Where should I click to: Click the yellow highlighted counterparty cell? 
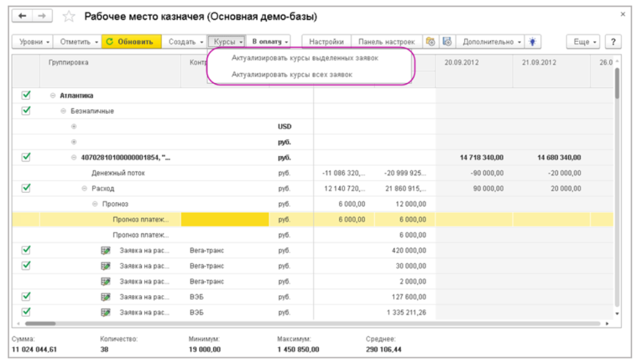[225, 219]
